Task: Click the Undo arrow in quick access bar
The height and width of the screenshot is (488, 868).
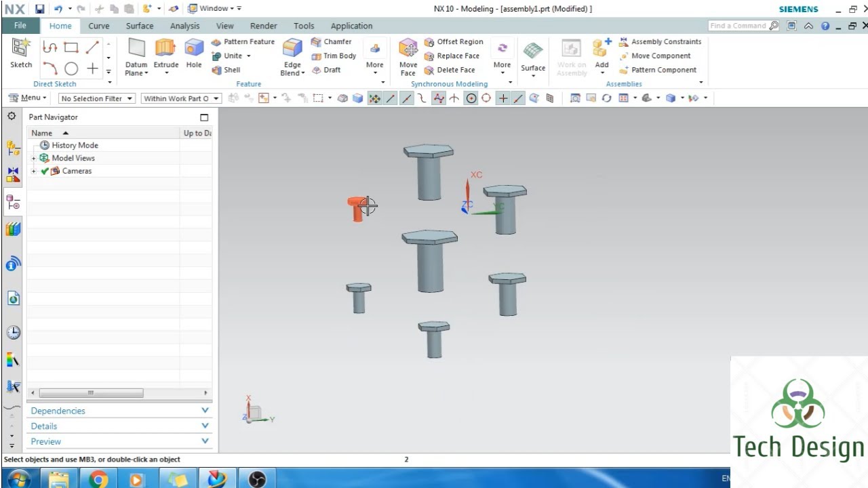Action: 58,9
